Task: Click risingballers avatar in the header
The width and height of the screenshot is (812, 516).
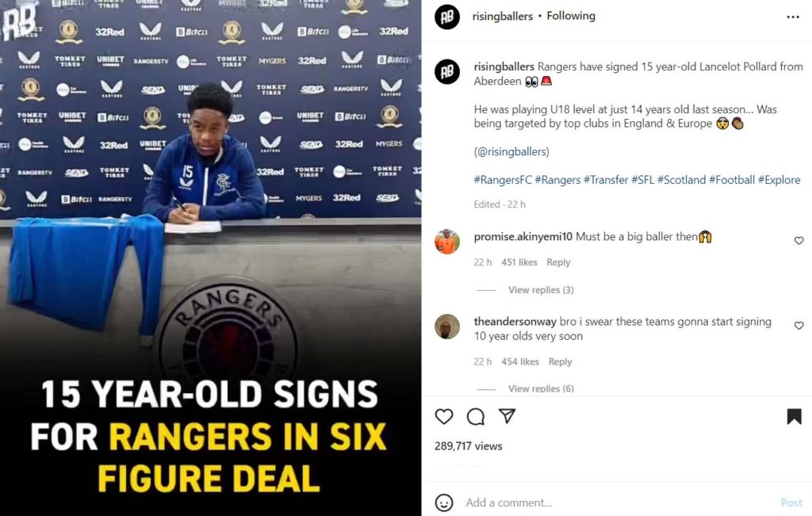Action: [447, 17]
